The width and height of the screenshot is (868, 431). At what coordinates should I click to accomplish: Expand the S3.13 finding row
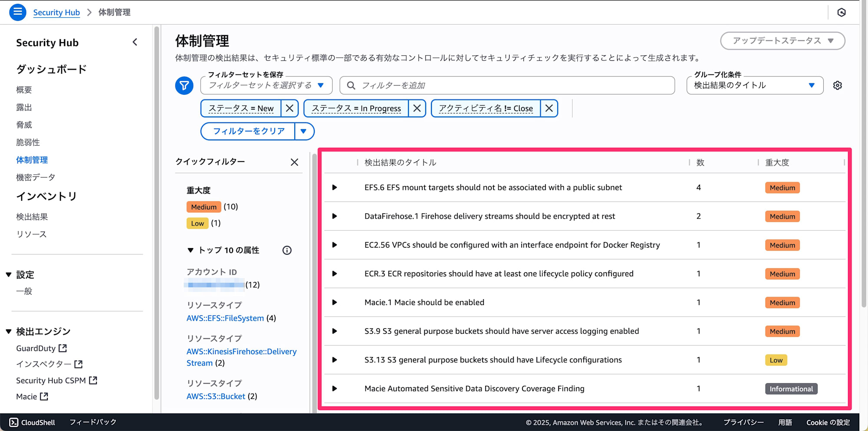pyautogui.click(x=335, y=360)
